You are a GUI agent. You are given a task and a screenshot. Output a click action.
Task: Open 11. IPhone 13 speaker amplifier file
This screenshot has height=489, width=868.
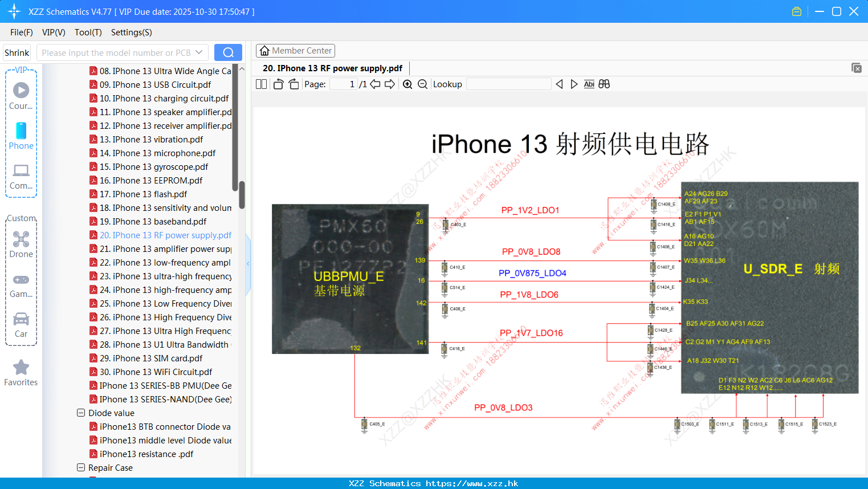coord(160,112)
